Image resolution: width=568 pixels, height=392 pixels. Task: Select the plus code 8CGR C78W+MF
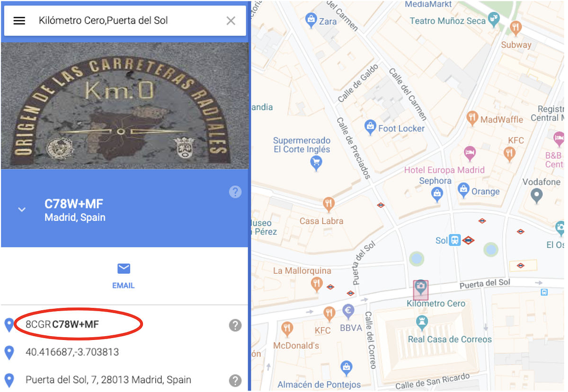(62, 324)
